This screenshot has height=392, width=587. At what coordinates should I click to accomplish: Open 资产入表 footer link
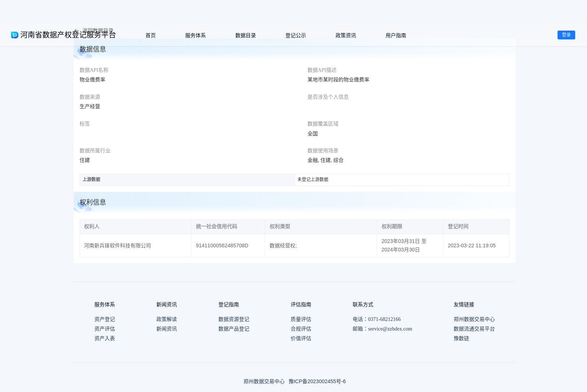coord(105,338)
